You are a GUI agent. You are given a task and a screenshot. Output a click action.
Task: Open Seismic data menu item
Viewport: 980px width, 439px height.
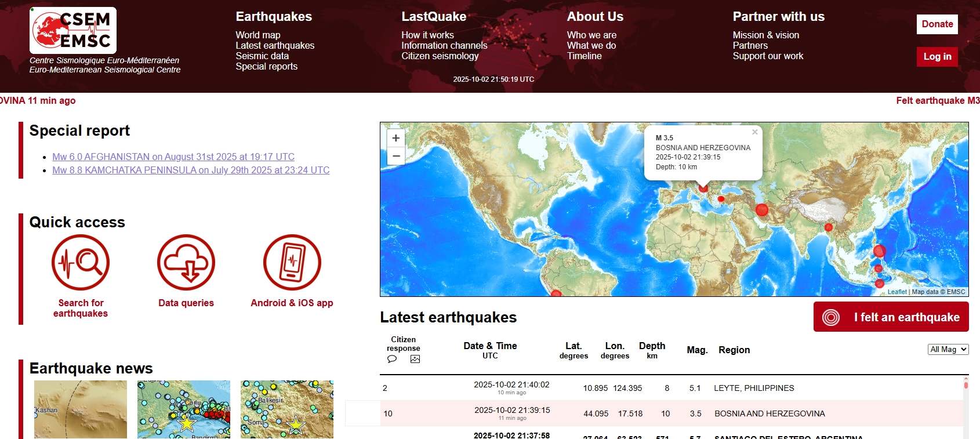[x=262, y=56]
